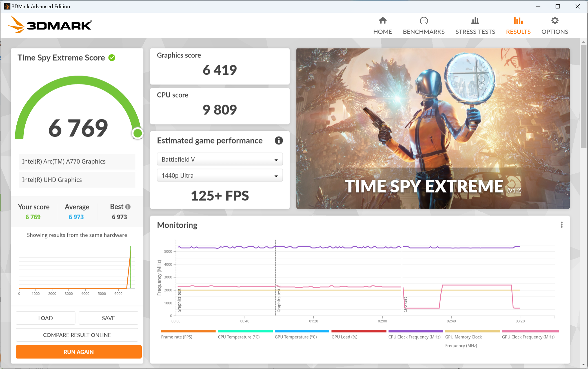Toggle CPU Clock Frequency legend line
Image resolution: width=588 pixels, height=369 pixels.
415,332
